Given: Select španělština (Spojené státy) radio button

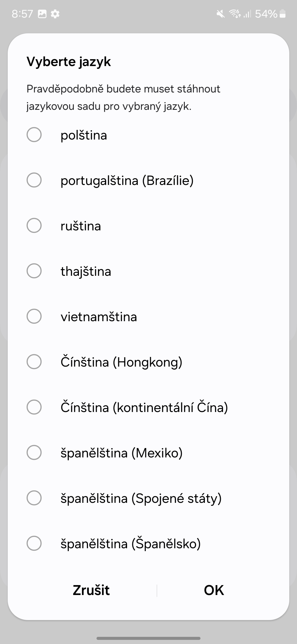Looking at the screenshot, I should pos(34,498).
